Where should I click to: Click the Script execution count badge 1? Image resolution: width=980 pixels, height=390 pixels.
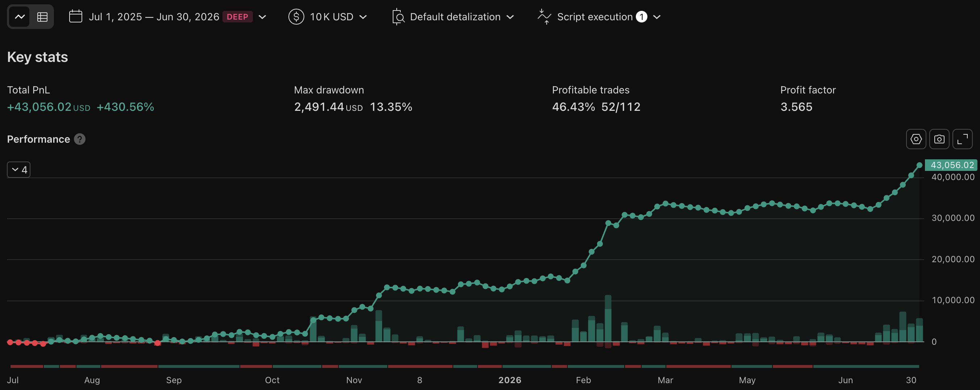tap(641, 17)
